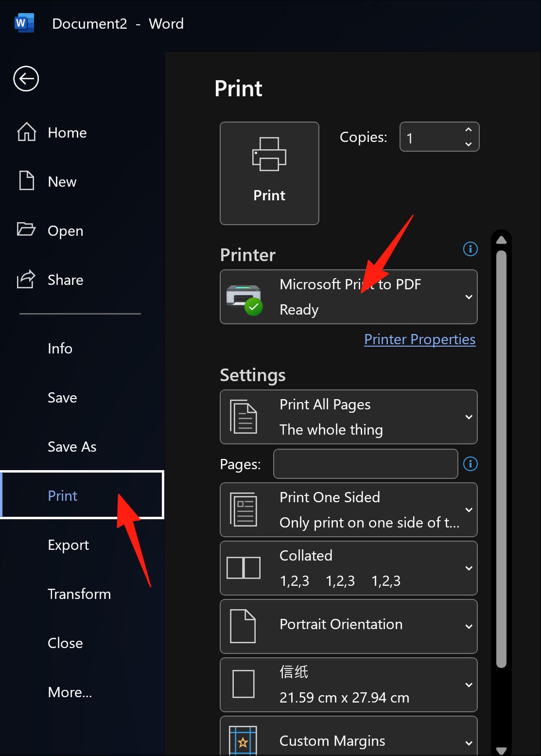The height and width of the screenshot is (756, 541).
Task: Open the paper size 21.59 cm x 27.94 cm dropdown
Action: pos(349,685)
